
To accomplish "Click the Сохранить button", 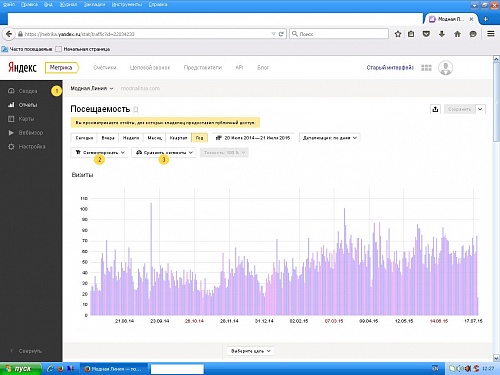I will pyautogui.click(x=459, y=109).
